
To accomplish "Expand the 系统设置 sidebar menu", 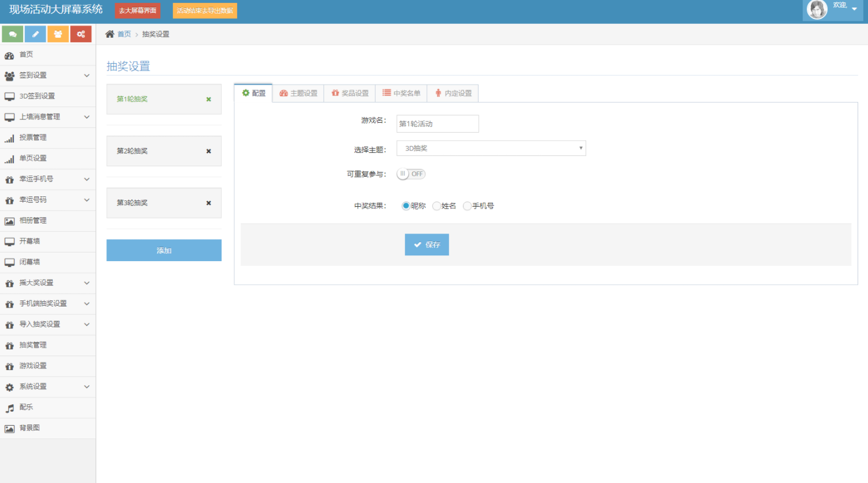I will click(47, 386).
